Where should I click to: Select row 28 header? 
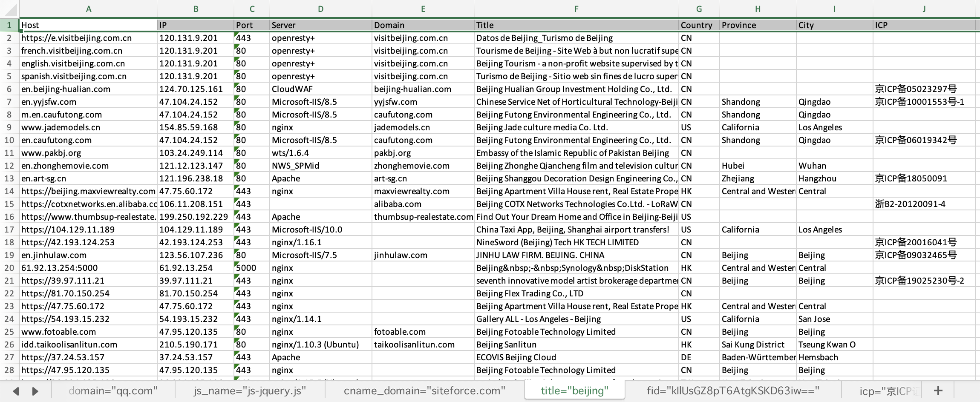9,370
